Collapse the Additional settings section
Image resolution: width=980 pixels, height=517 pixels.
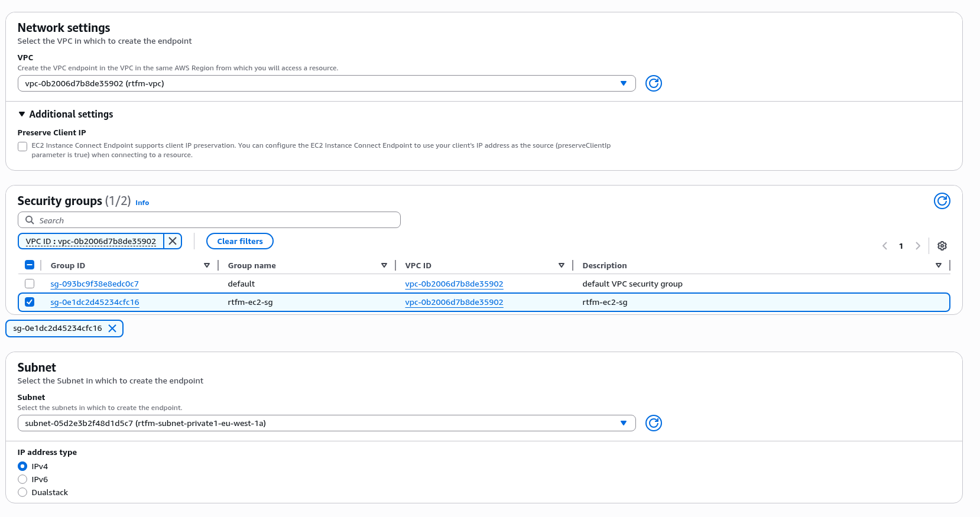tap(22, 114)
